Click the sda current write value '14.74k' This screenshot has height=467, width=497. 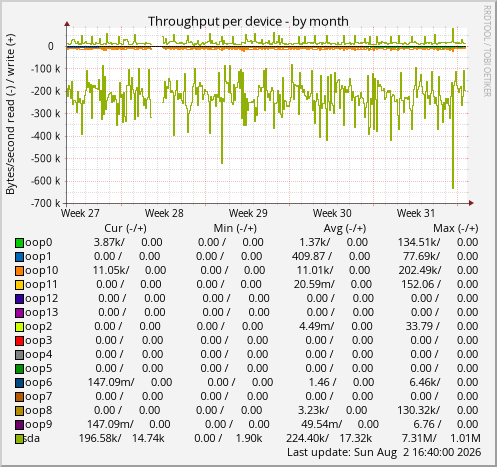coord(148,438)
